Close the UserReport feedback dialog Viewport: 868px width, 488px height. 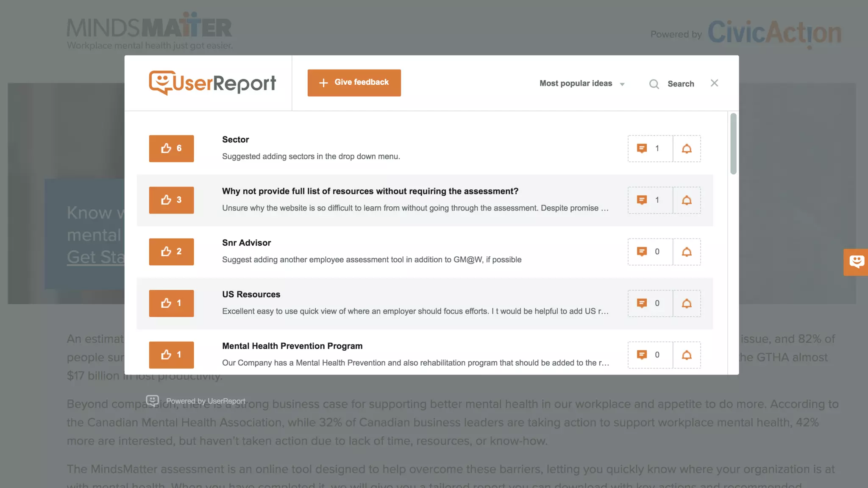click(714, 83)
